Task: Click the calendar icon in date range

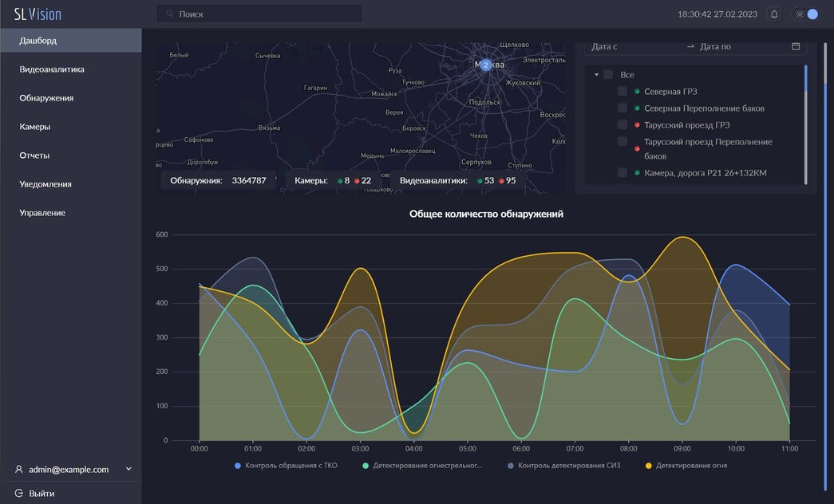Action: pos(796,46)
